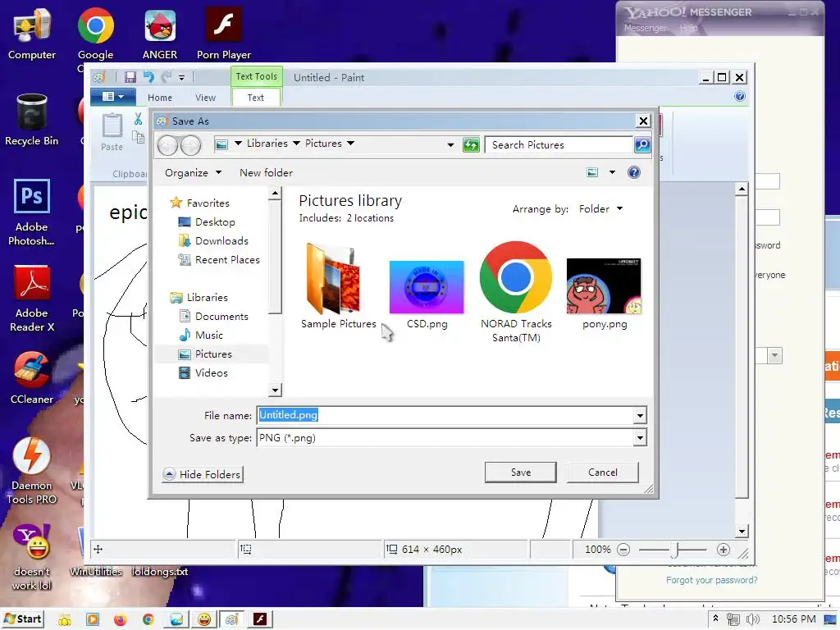The width and height of the screenshot is (840, 630).
Task: Click the Save button in the dialog
Action: click(520, 472)
